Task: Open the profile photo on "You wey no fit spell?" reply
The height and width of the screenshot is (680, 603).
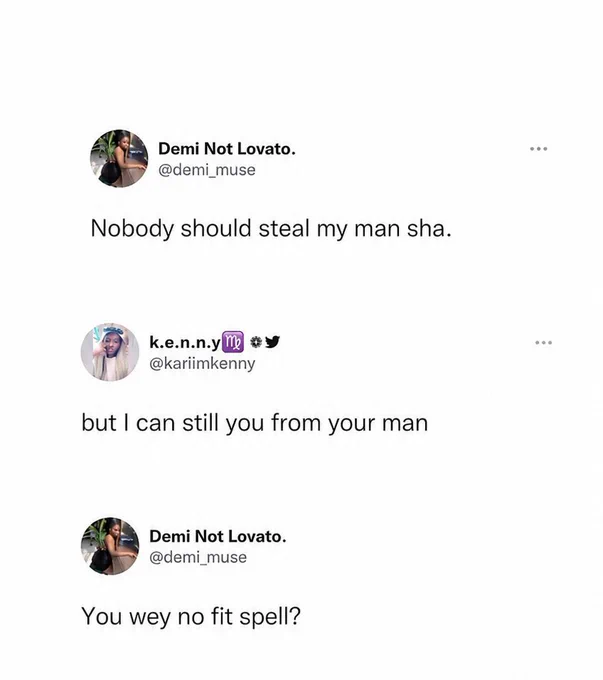Action: (x=110, y=546)
